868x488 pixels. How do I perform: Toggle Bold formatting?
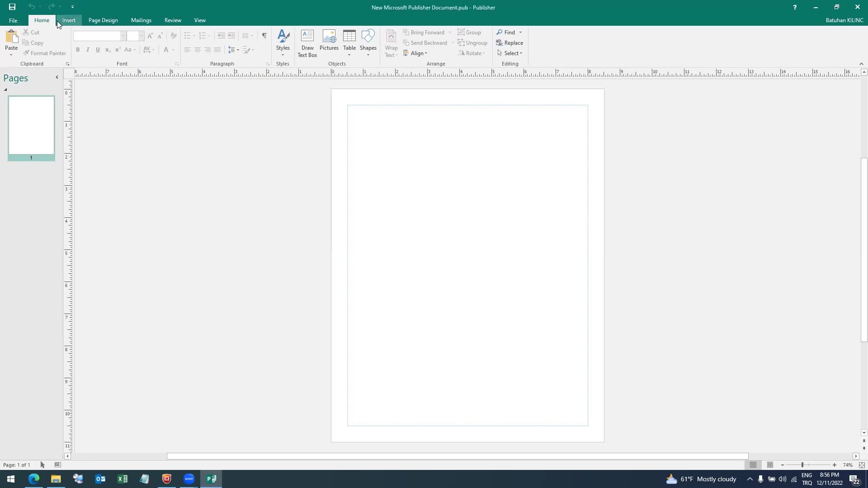[78, 50]
